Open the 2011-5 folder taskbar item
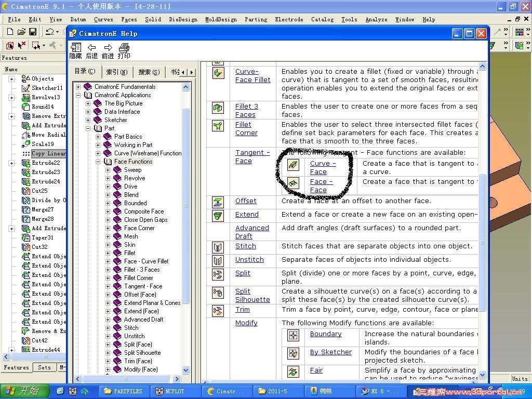532x399 pixels. (x=278, y=391)
